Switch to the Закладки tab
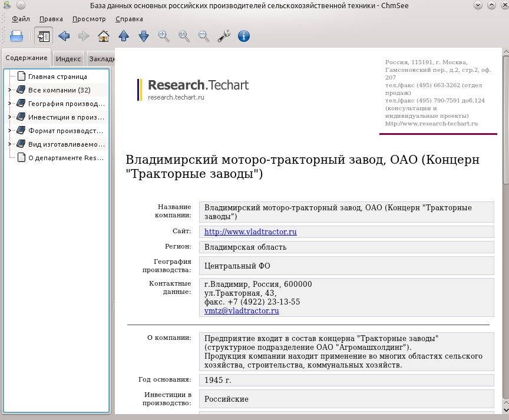 tap(101, 59)
